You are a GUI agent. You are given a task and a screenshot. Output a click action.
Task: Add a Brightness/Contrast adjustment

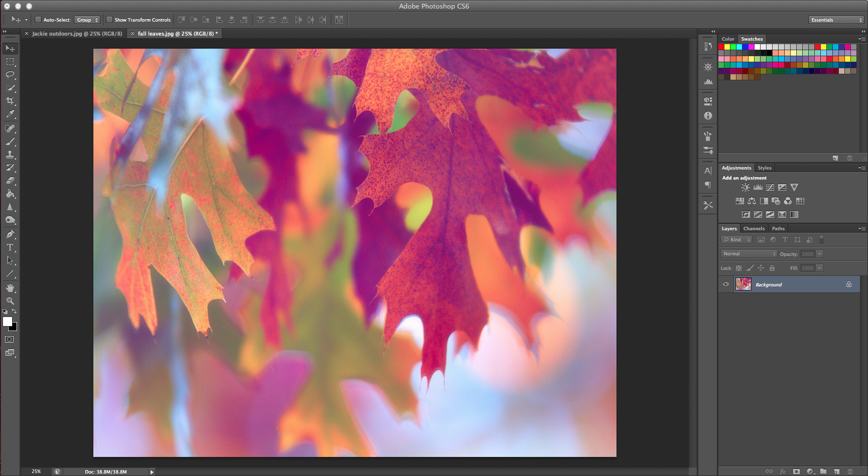pos(746,188)
